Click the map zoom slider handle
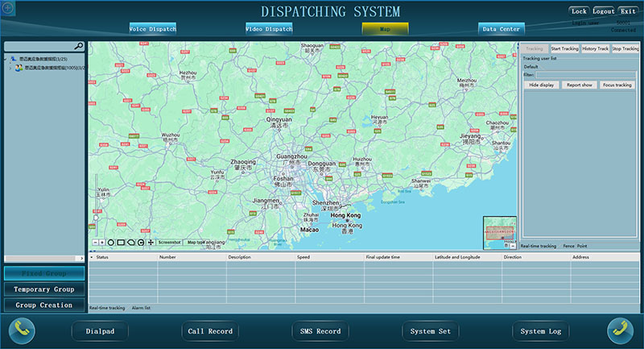Image resolution: width=644 pixels, height=349 pixels. pos(96,218)
